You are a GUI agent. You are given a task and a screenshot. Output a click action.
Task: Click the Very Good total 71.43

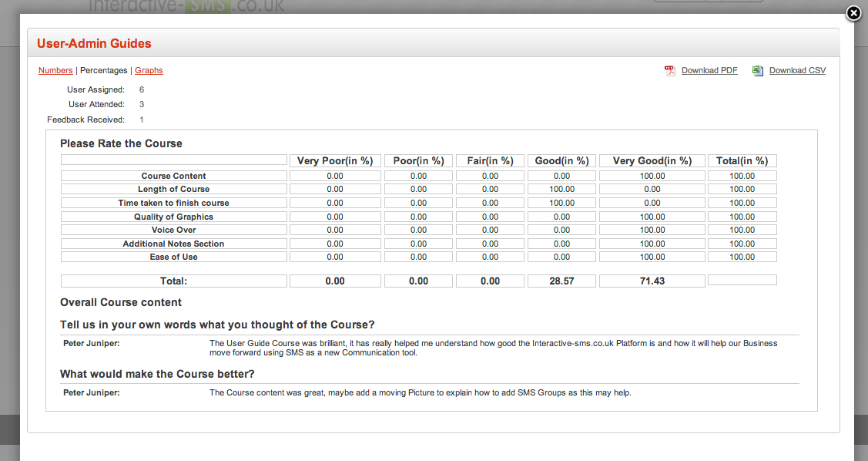pos(652,281)
